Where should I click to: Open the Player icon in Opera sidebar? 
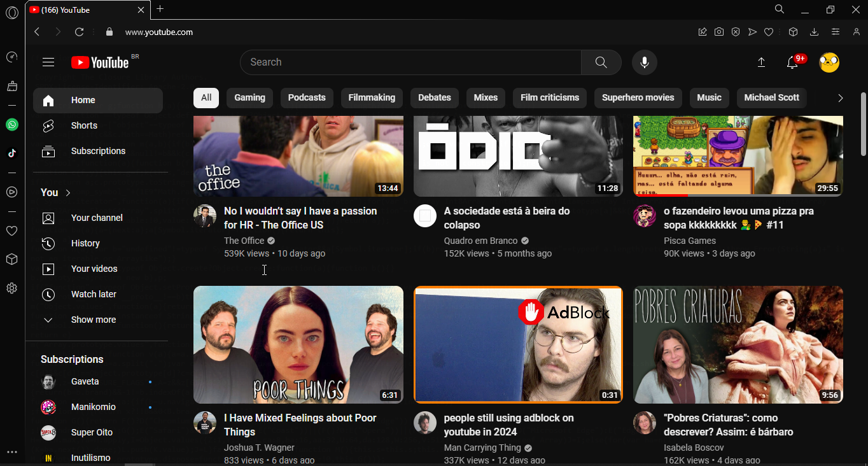(12, 192)
